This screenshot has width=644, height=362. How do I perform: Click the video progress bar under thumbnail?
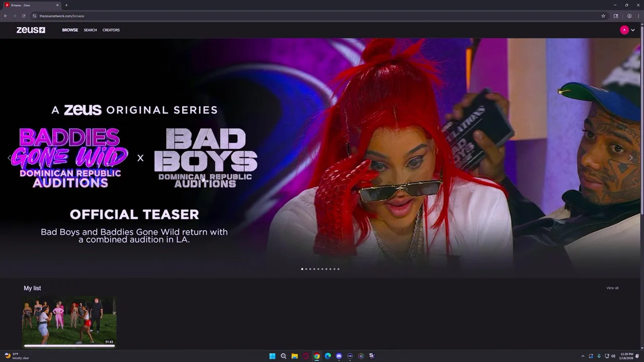click(69, 345)
